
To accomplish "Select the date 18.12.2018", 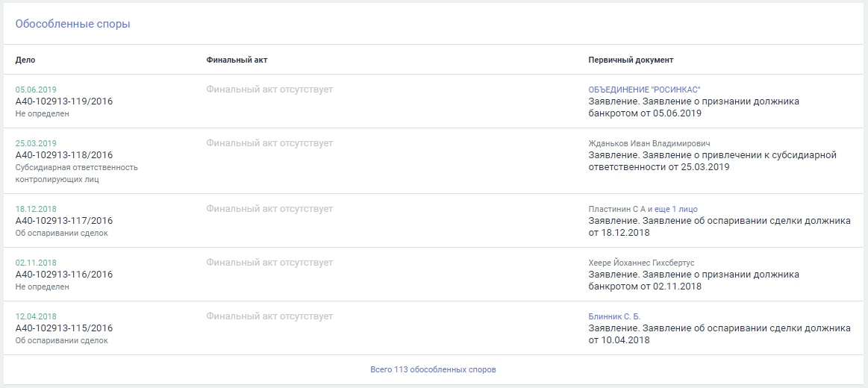I will (36, 209).
